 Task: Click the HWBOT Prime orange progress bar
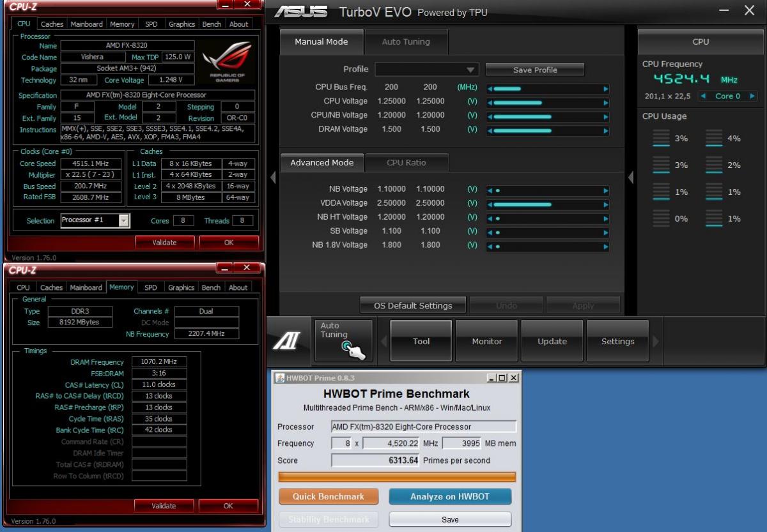(x=397, y=476)
